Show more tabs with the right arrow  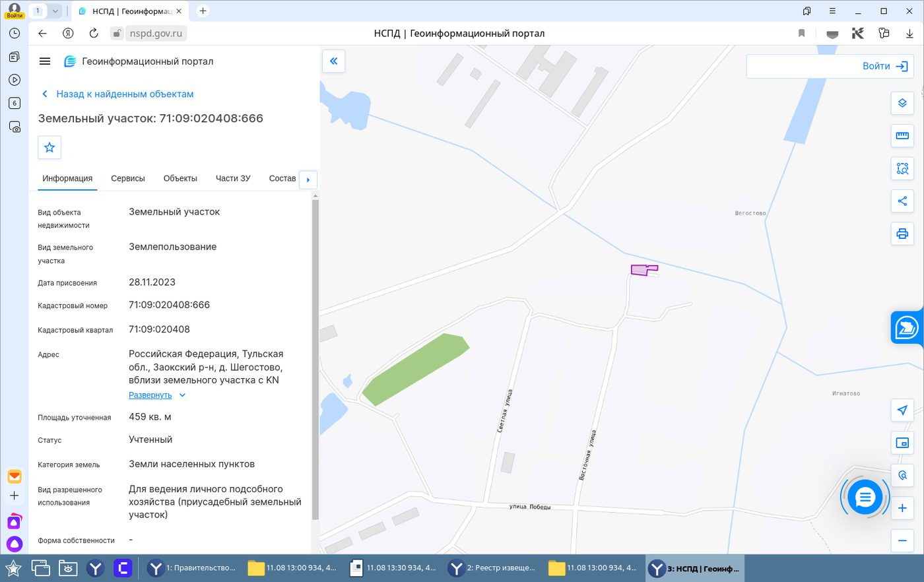coord(308,179)
